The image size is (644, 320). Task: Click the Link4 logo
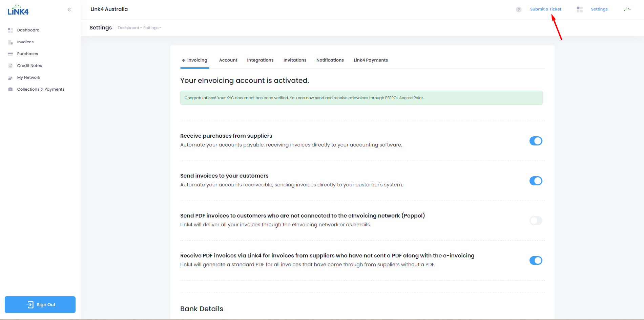coord(18,10)
